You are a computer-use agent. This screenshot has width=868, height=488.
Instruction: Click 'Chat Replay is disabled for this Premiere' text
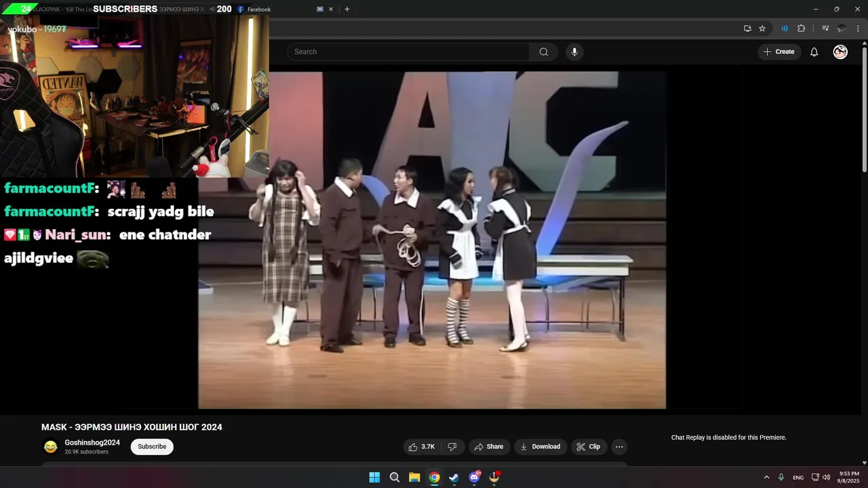(x=729, y=438)
